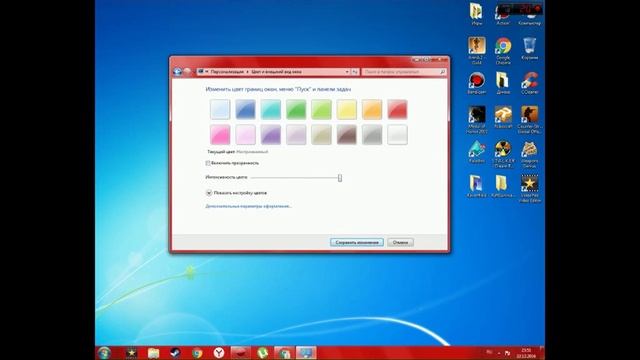Select the white frost swatch

(x=398, y=135)
